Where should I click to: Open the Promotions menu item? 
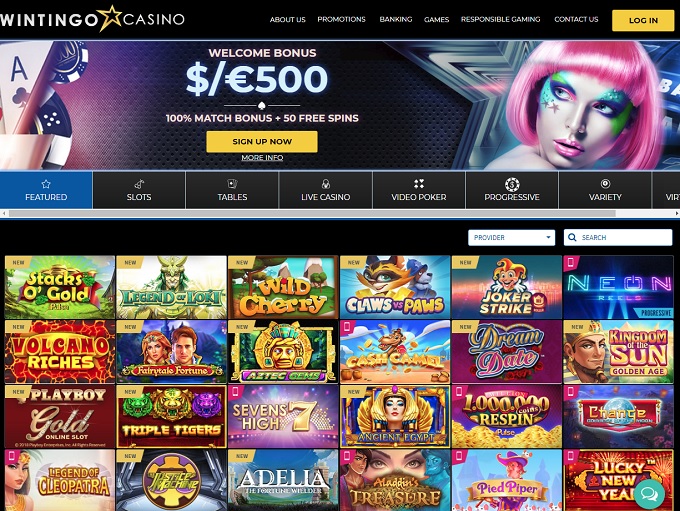tap(341, 20)
